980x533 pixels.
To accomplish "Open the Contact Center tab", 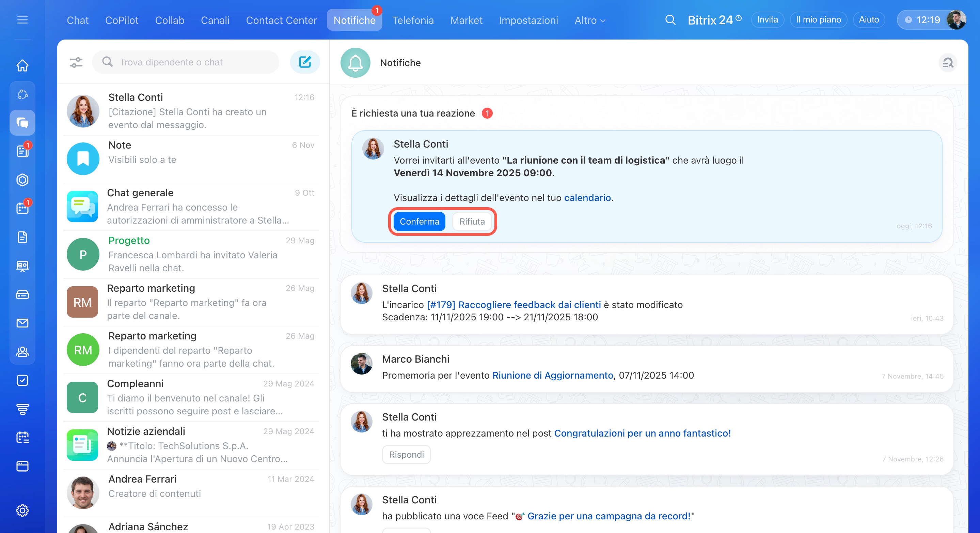I will [281, 20].
